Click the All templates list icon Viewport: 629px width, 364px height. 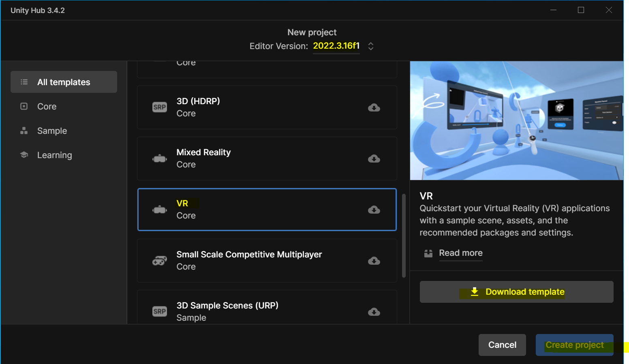[x=24, y=82]
